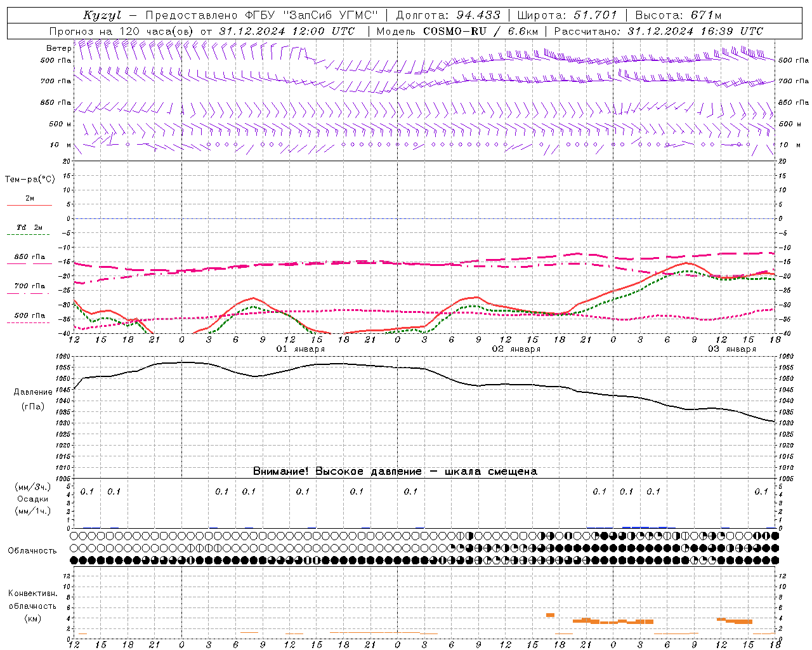
Task: Click the longitude value 94.433
Action: 478,15
